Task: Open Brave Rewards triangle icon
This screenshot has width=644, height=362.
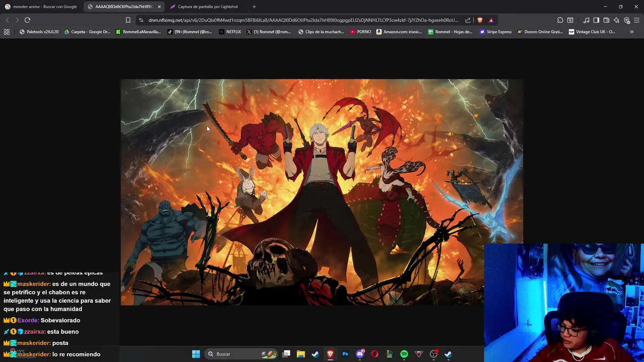Action: pos(491,20)
